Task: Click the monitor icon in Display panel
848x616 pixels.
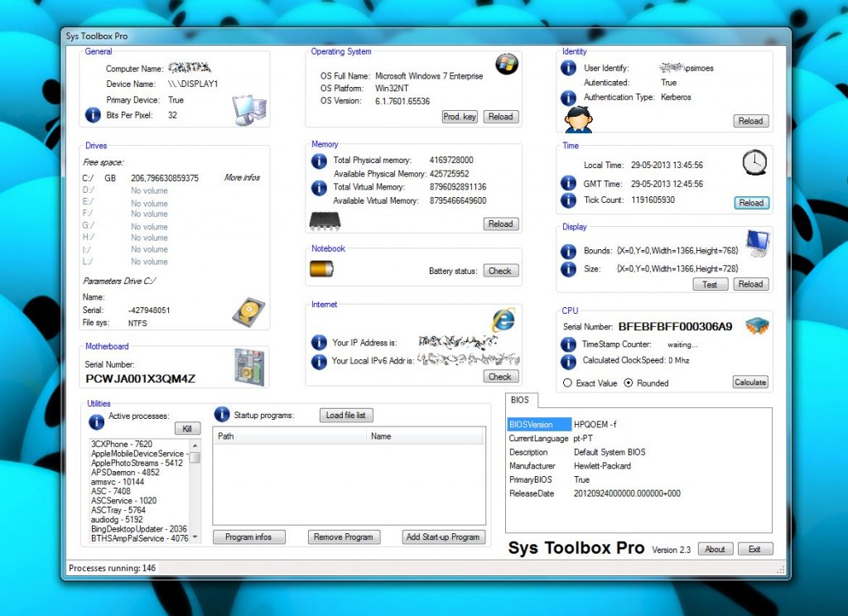Action: click(758, 243)
